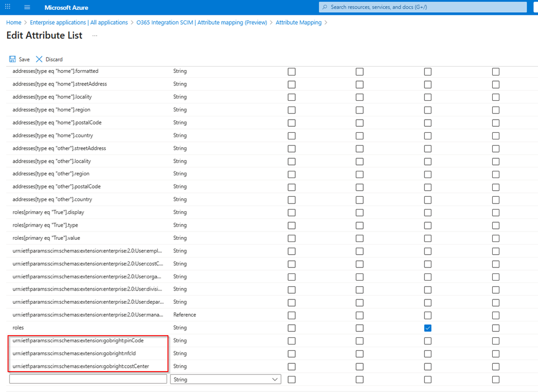Click the magnifier icon in search bar
Image resolution: width=538 pixels, height=392 pixels.
point(325,7)
